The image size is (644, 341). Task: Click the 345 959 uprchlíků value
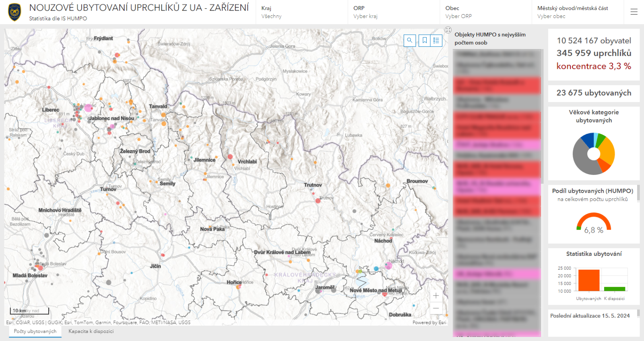click(x=594, y=53)
